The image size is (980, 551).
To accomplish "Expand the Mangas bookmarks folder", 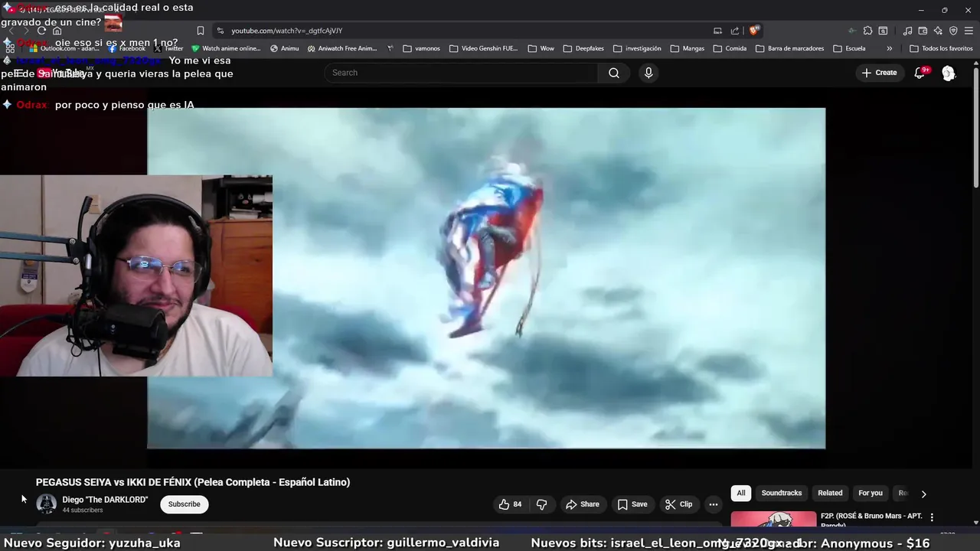I will (x=687, y=48).
